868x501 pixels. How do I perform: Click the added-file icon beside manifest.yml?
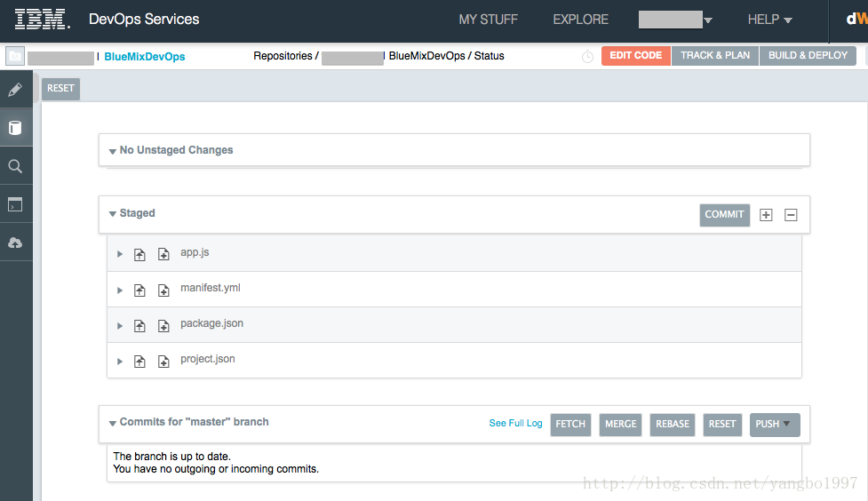pos(163,290)
